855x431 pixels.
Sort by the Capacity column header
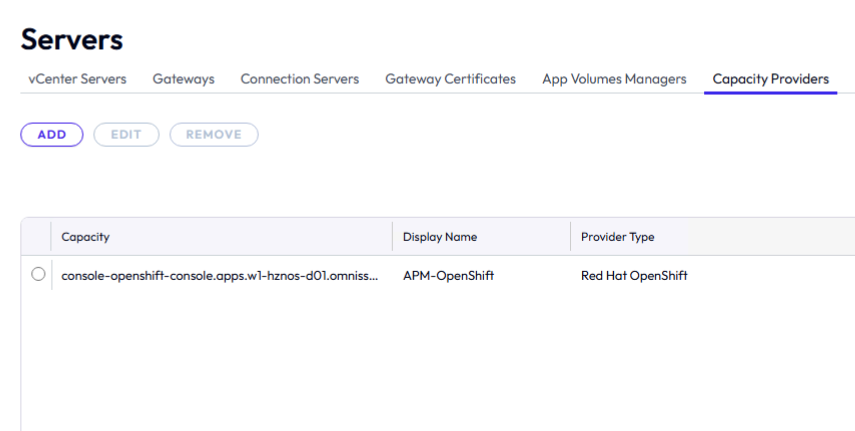tap(85, 237)
